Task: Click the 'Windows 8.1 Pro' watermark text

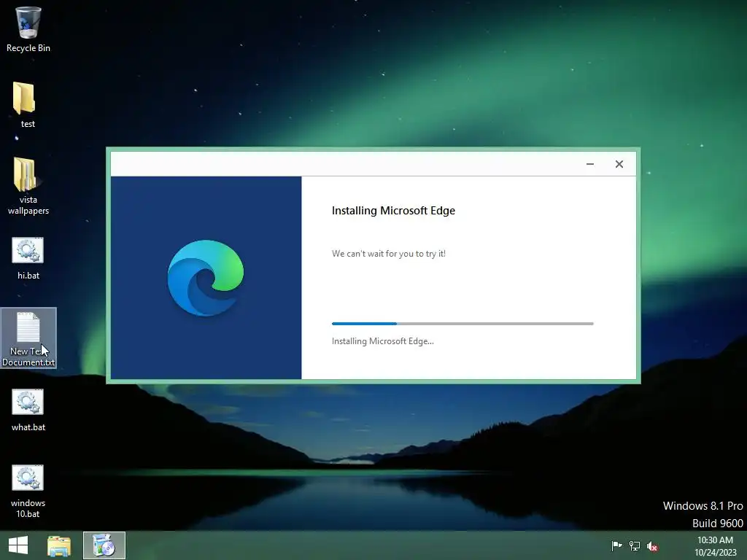Action: [x=703, y=506]
